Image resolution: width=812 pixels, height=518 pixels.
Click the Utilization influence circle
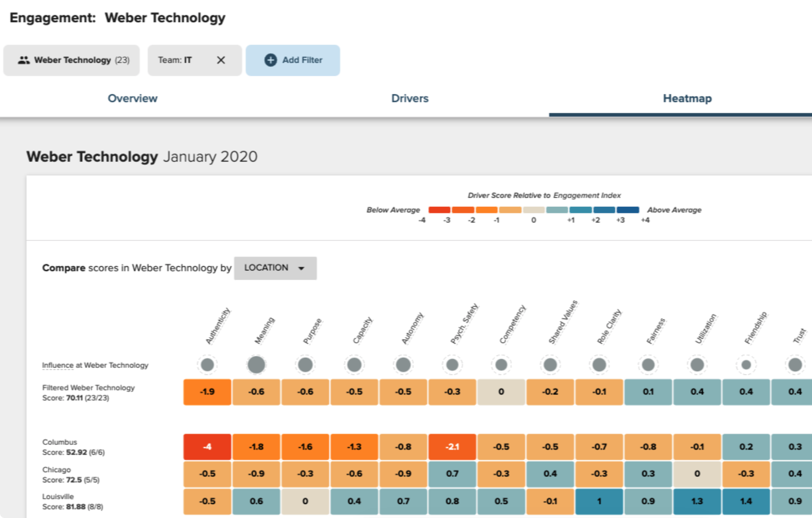click(697, 365)
